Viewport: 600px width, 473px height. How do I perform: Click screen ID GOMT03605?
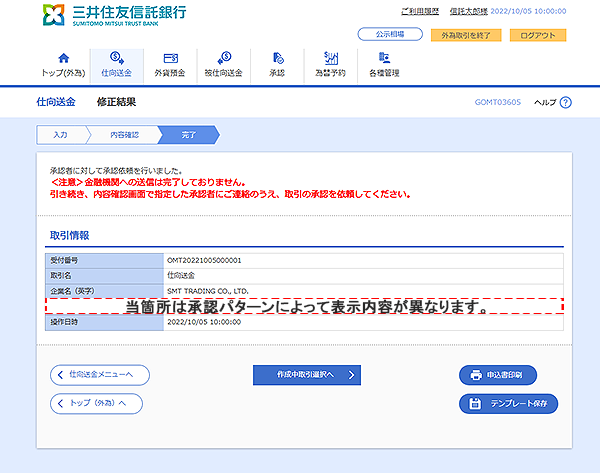(497, 102)
